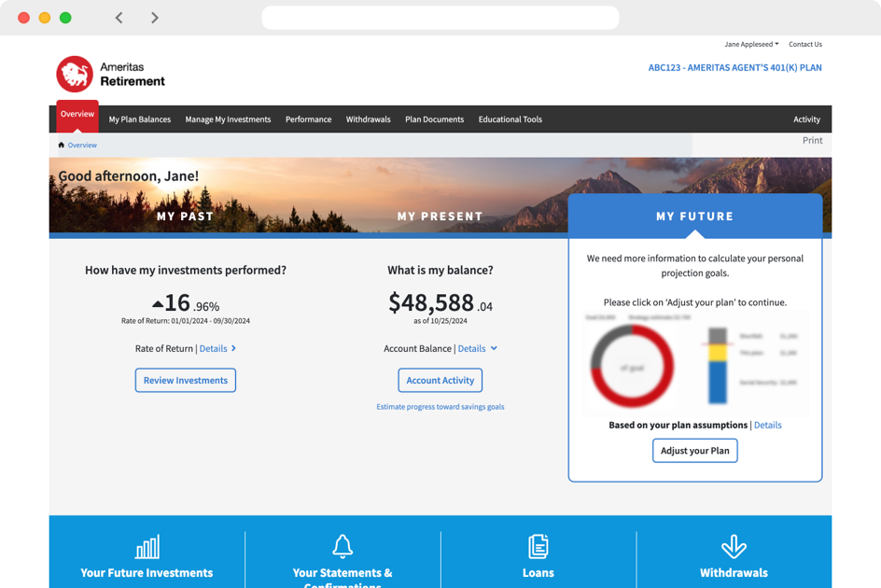Open the Educational Tools section
The image size is (881, 588).
click(x=510, y=119)
